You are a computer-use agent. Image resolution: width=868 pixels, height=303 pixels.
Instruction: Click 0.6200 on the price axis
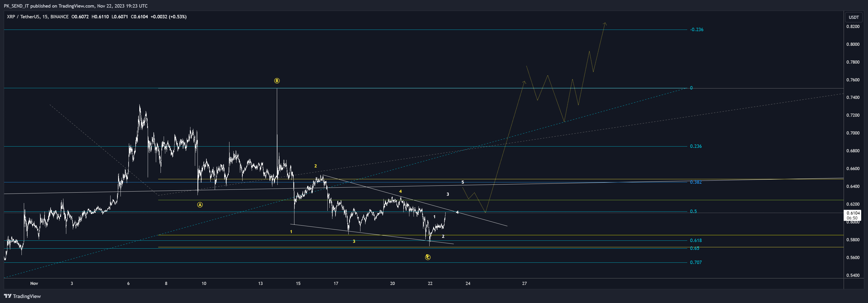coord(853,204)
